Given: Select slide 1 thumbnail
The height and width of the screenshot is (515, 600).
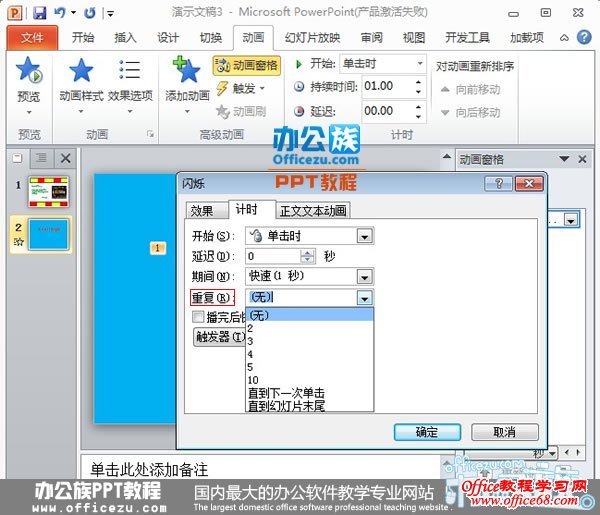Looking at the screenshot, I should 49,192.
